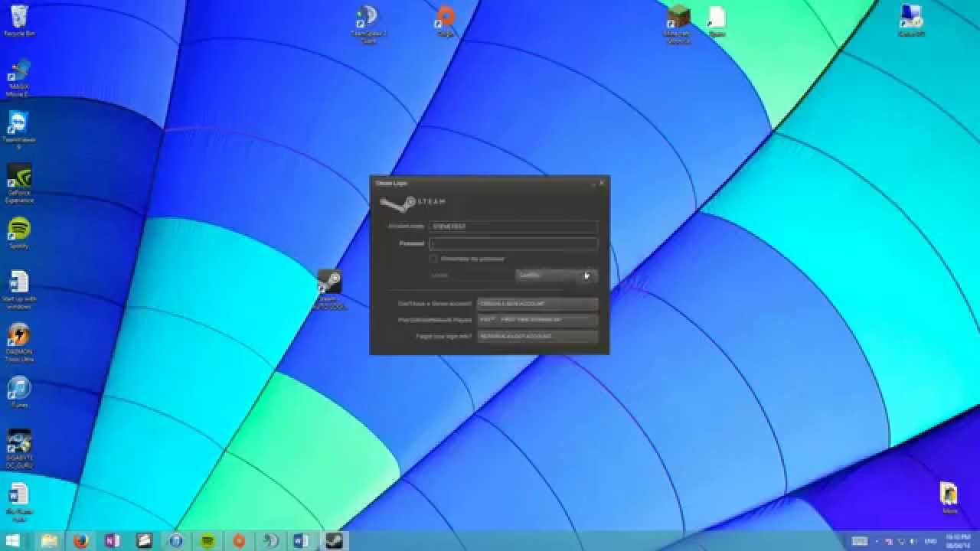Select the Spotify desktop icon
Viewport: 980px width, 551px height.
tap(18, 233)
